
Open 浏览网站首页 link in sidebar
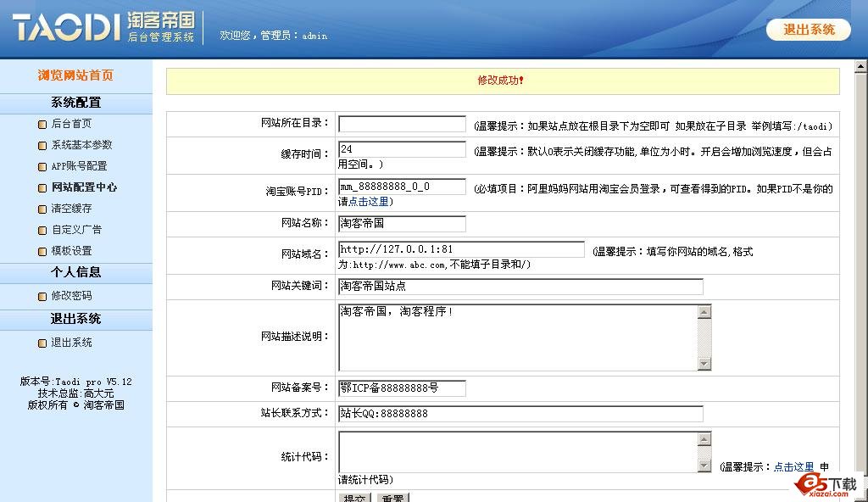75,75
